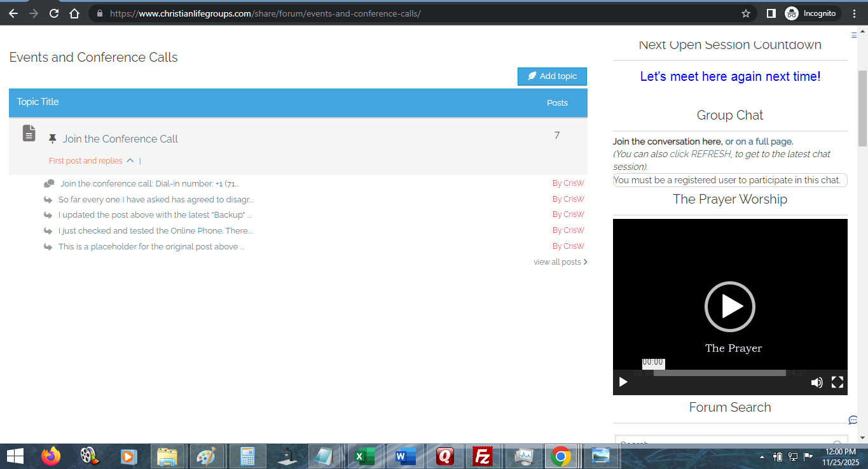Click the document icon beside the pinned topic
Image resolution: width=868 pixels, height=469 pixels.
click(x=29, y=133)
